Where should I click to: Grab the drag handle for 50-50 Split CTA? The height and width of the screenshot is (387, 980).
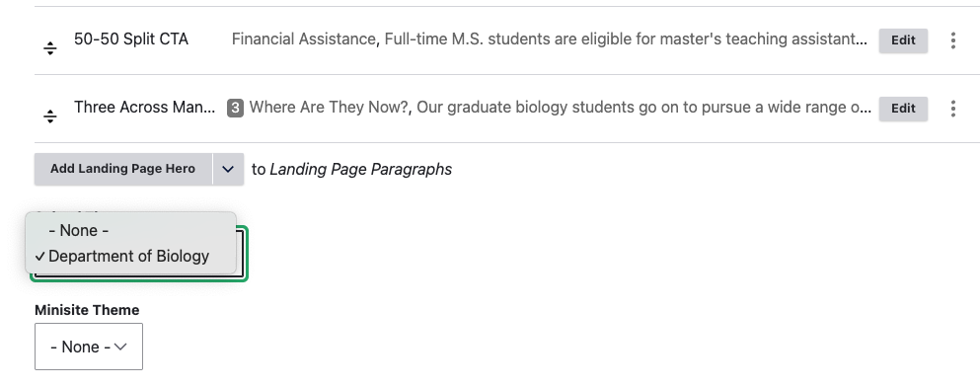(x=50, y=48)
